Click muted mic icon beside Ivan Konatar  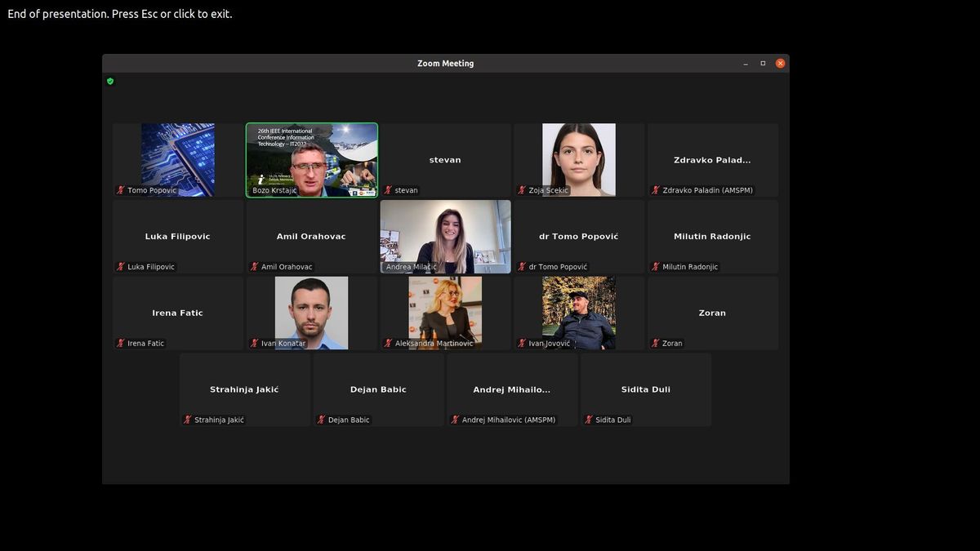click(255, 344)
